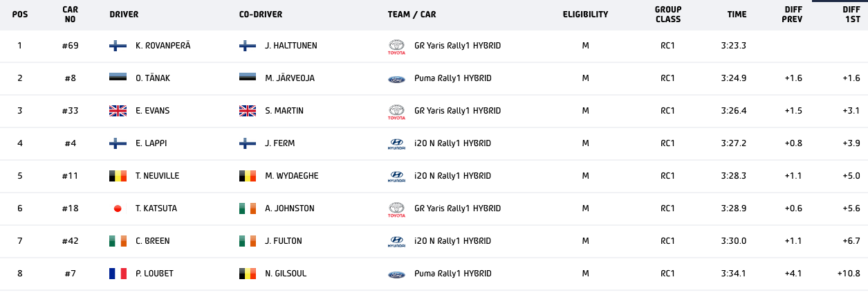Sort by the DIFF 1ST column header
Viewport: 868px width, 293px height.
point(851,15)
